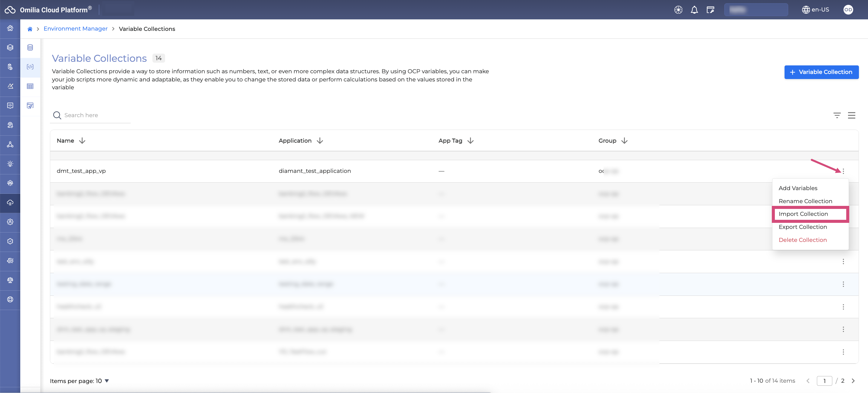This screenshot has width=868, height=393.
Task: Toggle sort on Group column
Action: 624,141
